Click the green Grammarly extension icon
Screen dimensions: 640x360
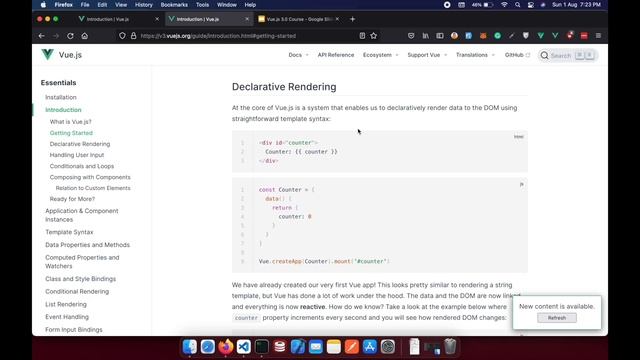(x=497, y=36)
